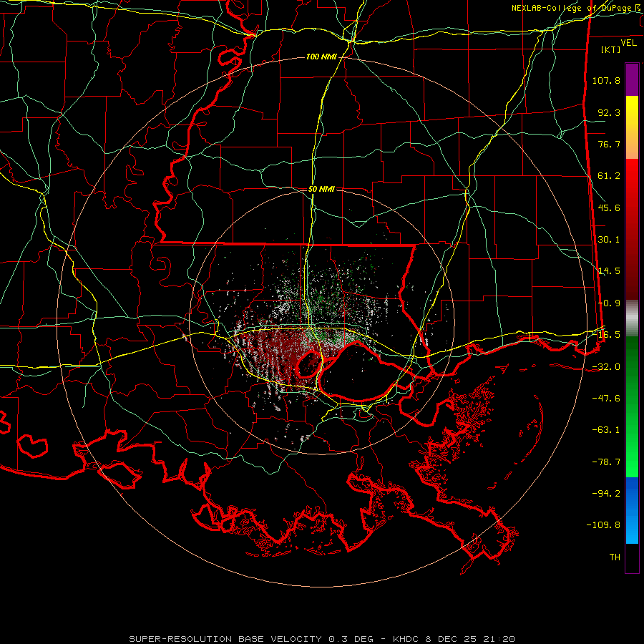Click the green band of the color scale
644x644 pixels.
(632, 406)
